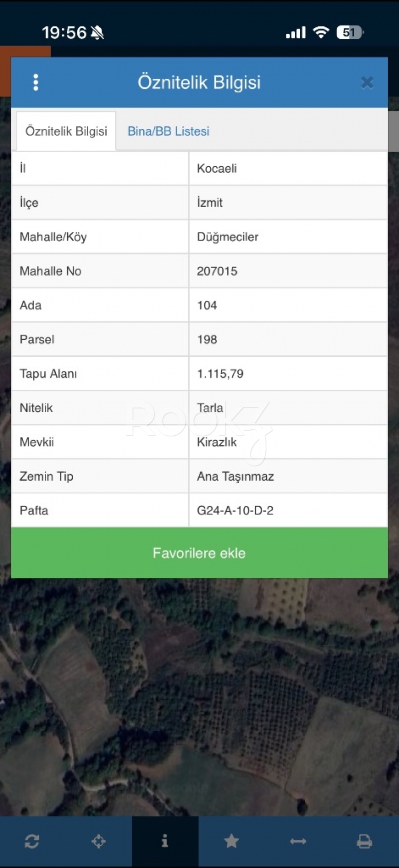The image size is (399, 868).
Task: Close the Öznitelik Bilgisi dialog
Action: [367, 82]
